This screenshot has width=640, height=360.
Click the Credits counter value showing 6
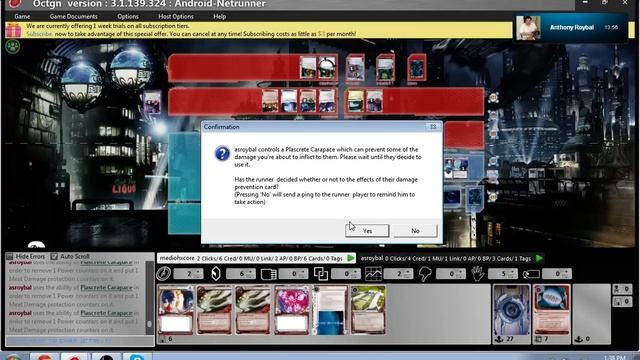[x=241, y=274]
